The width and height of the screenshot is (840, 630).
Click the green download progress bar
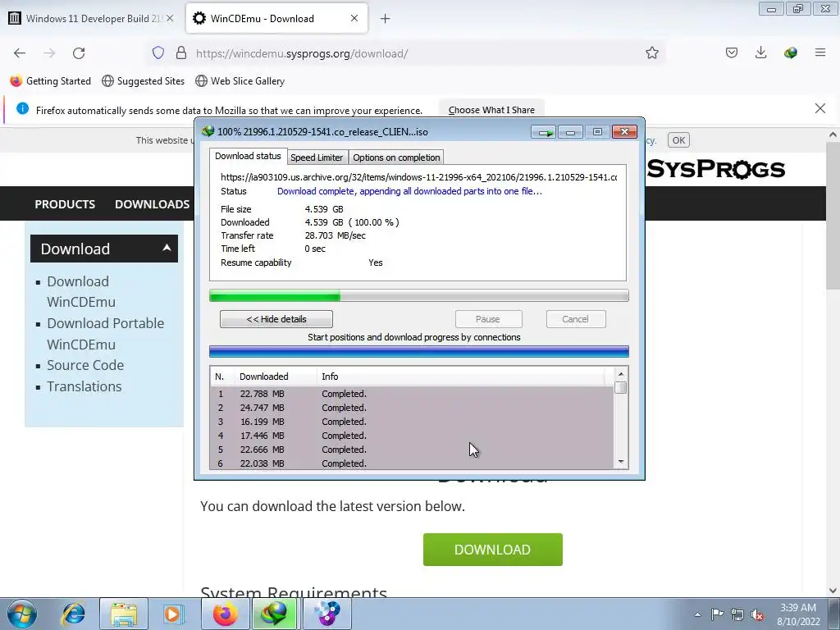(419, 295)
